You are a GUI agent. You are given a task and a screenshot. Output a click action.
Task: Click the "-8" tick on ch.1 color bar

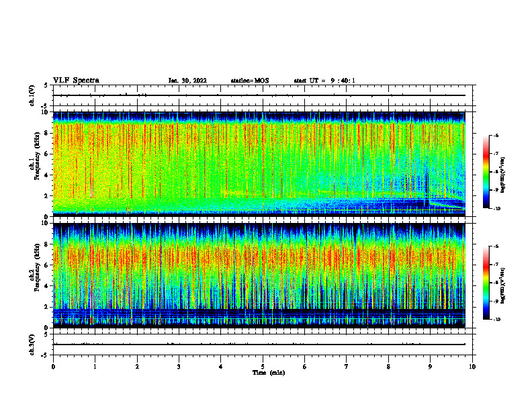click(x=496, y=172)
